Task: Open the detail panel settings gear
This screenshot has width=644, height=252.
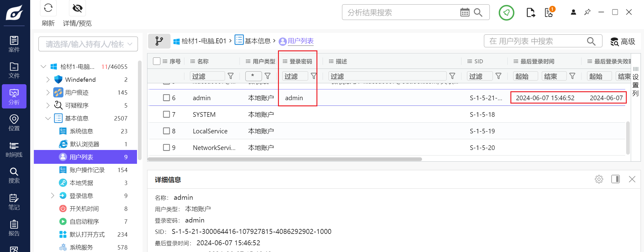Action: (x=599, y=179)
